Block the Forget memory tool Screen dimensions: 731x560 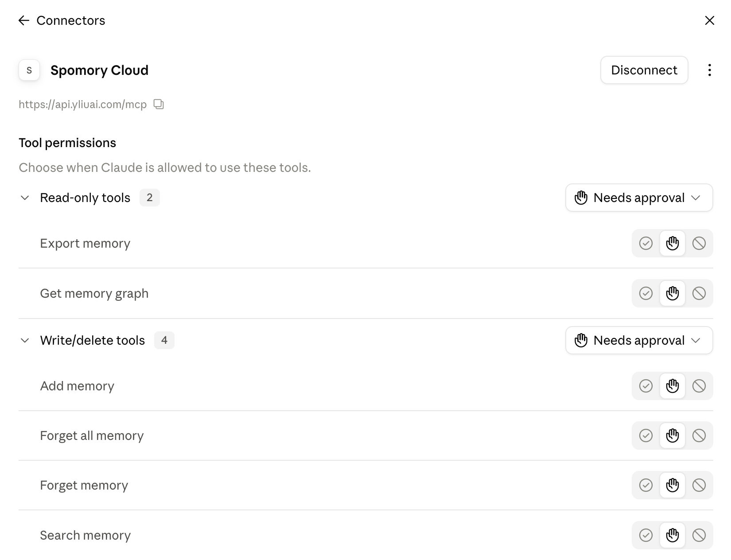[x=699, y=485]
